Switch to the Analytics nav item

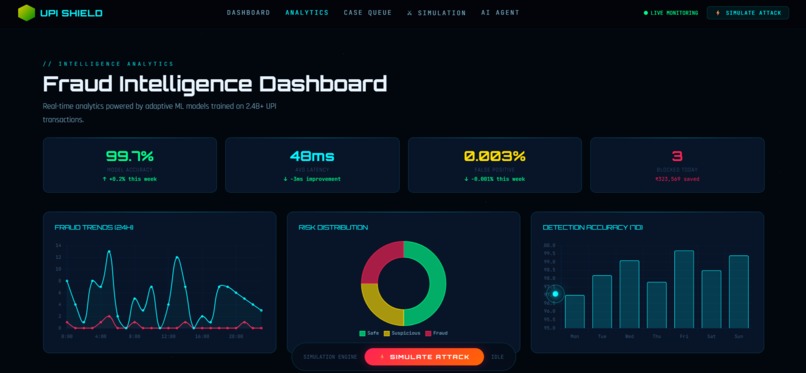307,13
